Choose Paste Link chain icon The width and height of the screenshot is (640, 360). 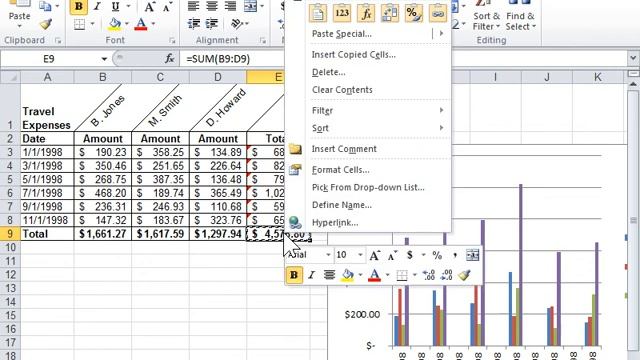tap(438, 13)
